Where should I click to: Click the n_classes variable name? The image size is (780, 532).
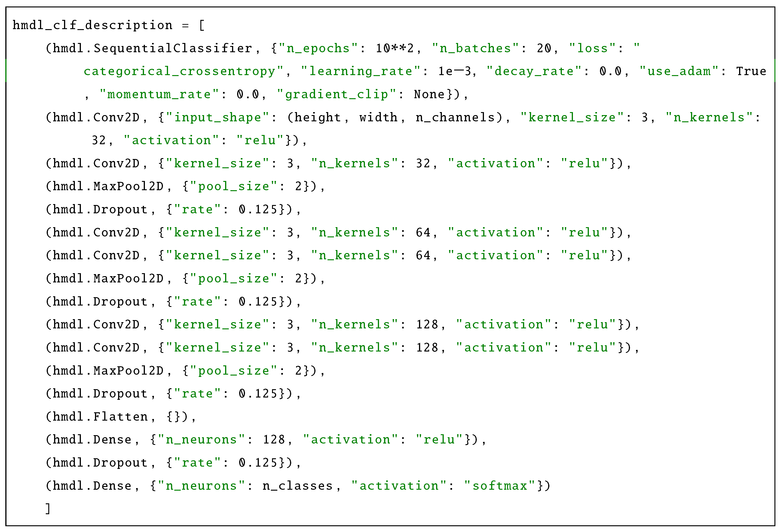click(297, 486)
